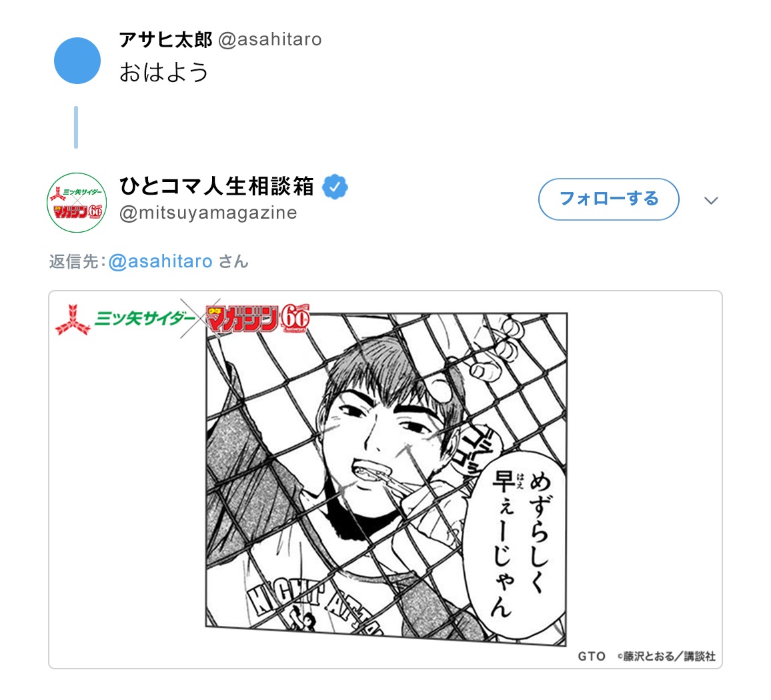
Task: Click the アサヒ太郎 display name
Action: pos(165,39)
